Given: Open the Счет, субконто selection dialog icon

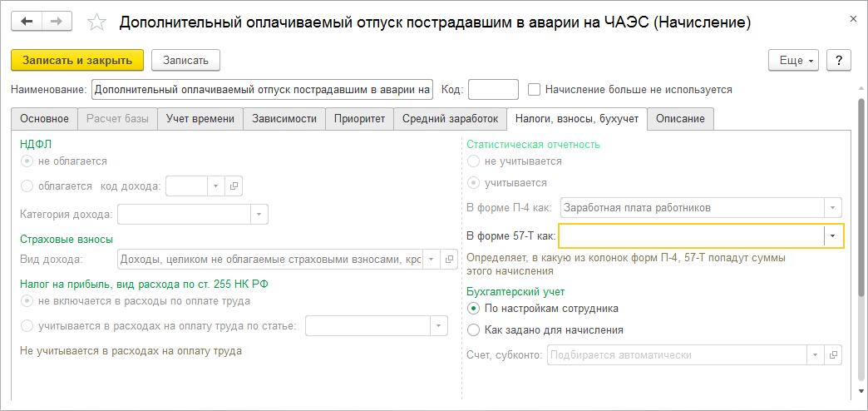Looking at the screenshot, I should 834,356.
